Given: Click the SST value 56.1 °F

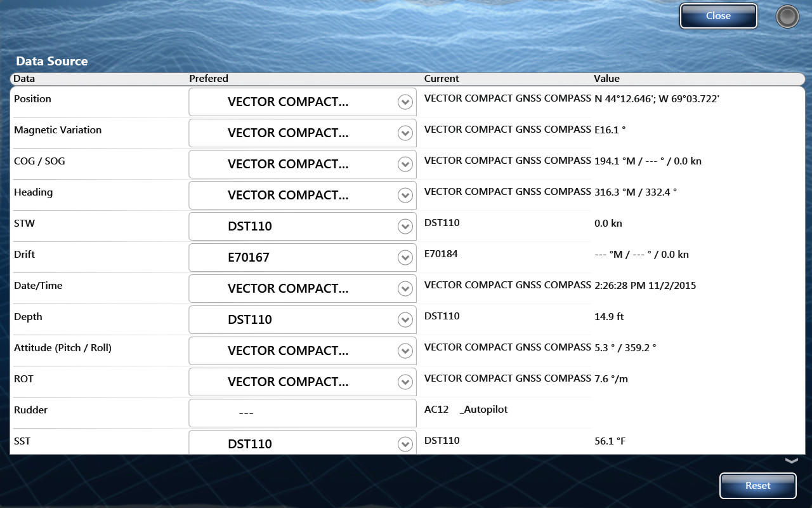Looking at the screenshot, I should [x=610, y=441].
